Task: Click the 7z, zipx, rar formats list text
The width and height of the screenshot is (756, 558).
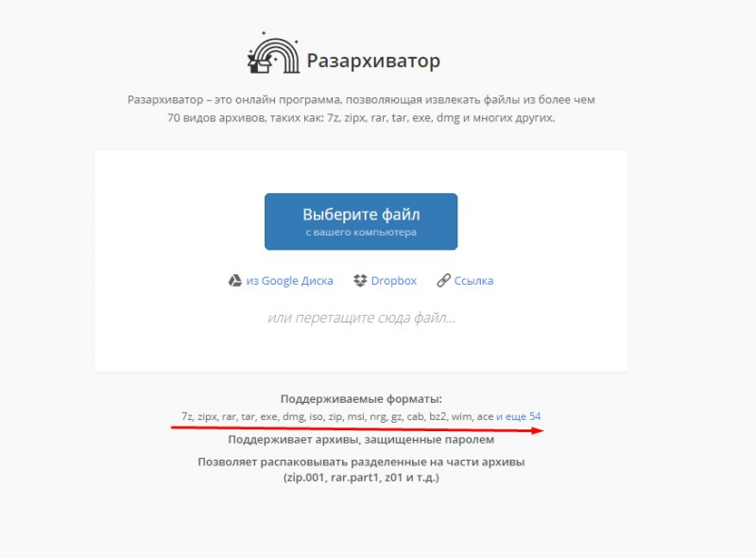Action: (x=337, y=416)
